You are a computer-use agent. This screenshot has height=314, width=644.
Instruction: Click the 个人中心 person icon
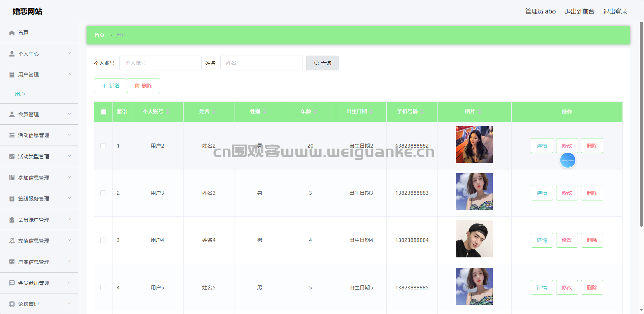point(12,54)
